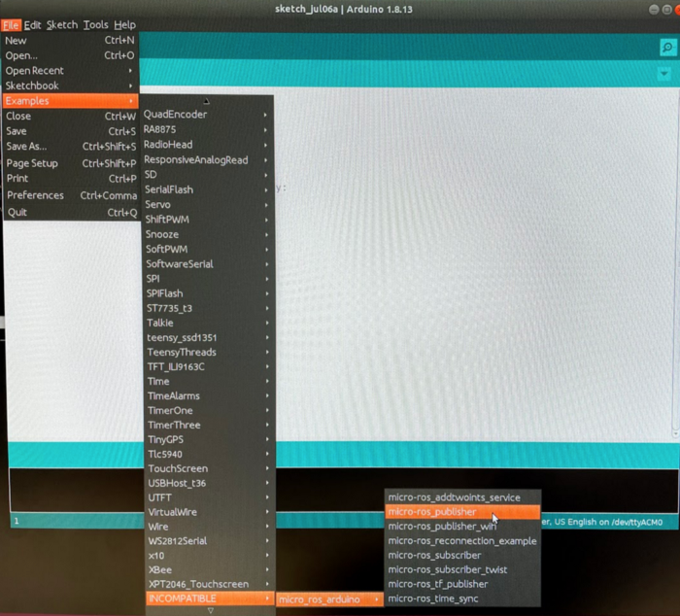The image size is (680, 616).
Task: Open the micro-ros_subscriber_twist example
Action: point(447,569)
